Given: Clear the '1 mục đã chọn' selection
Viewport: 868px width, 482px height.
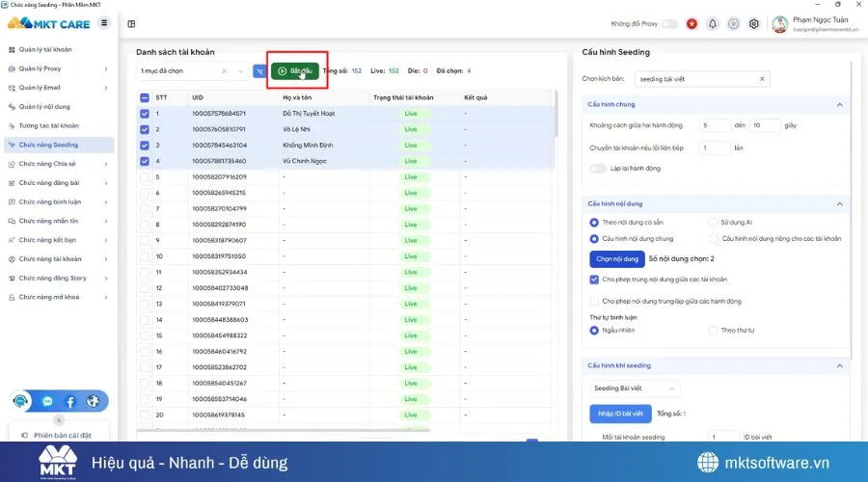Looking at the screenshot, I should click(224, 70).
